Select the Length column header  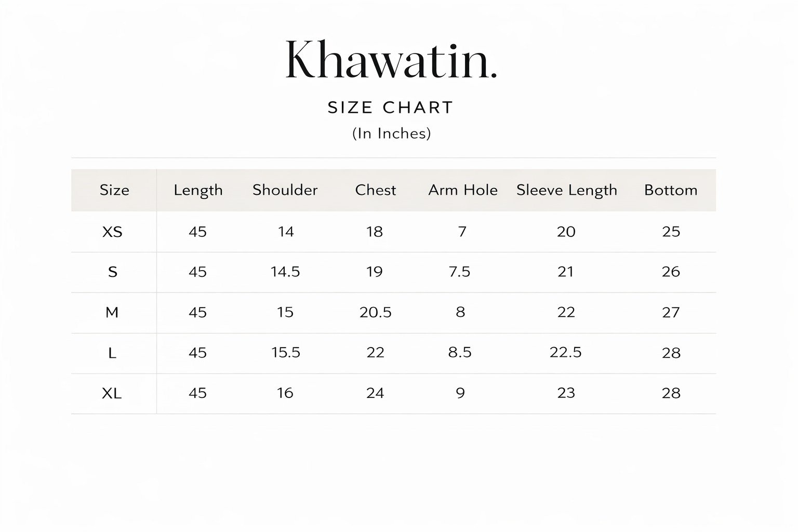198,190
